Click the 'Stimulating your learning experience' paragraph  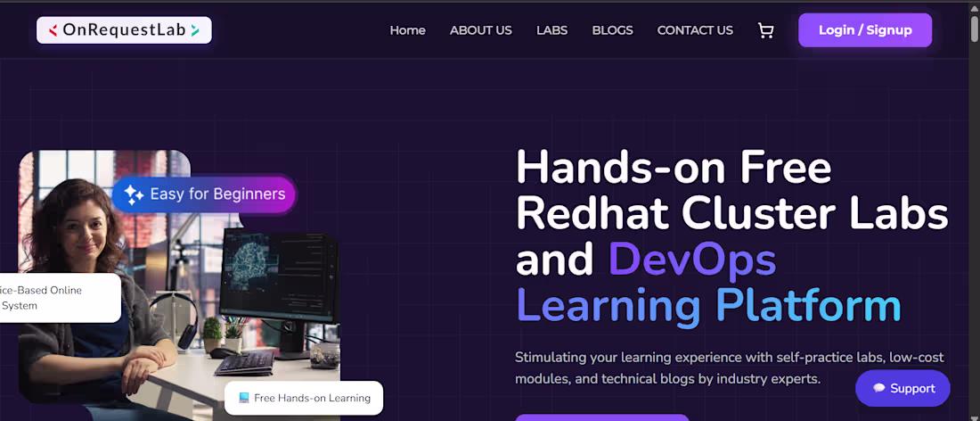click(x=730, y=368)
